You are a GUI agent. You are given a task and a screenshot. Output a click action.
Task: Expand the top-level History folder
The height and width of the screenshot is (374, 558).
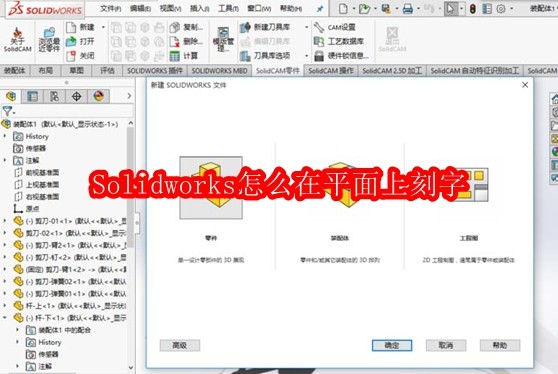5,136
